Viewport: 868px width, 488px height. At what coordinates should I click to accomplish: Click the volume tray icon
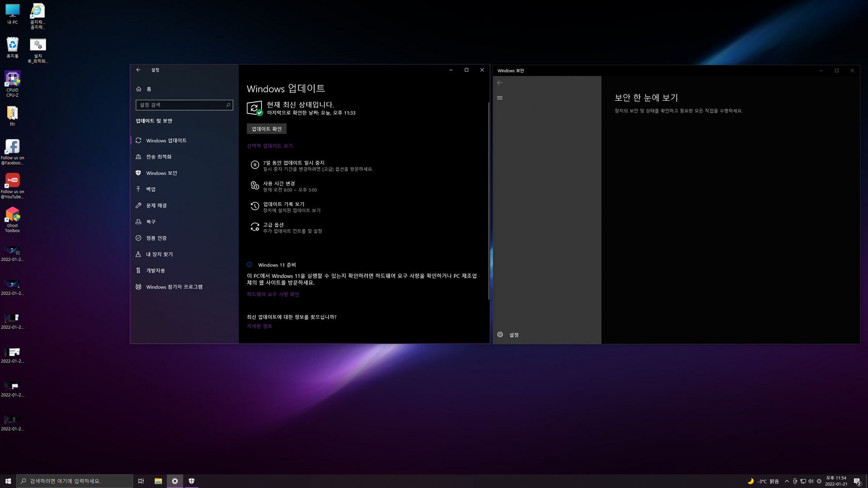click(811, 481)
